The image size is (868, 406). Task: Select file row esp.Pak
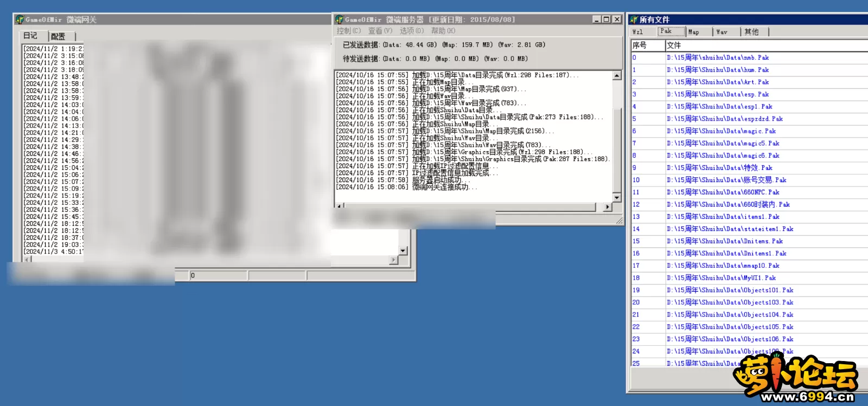[x=749, y=94]
